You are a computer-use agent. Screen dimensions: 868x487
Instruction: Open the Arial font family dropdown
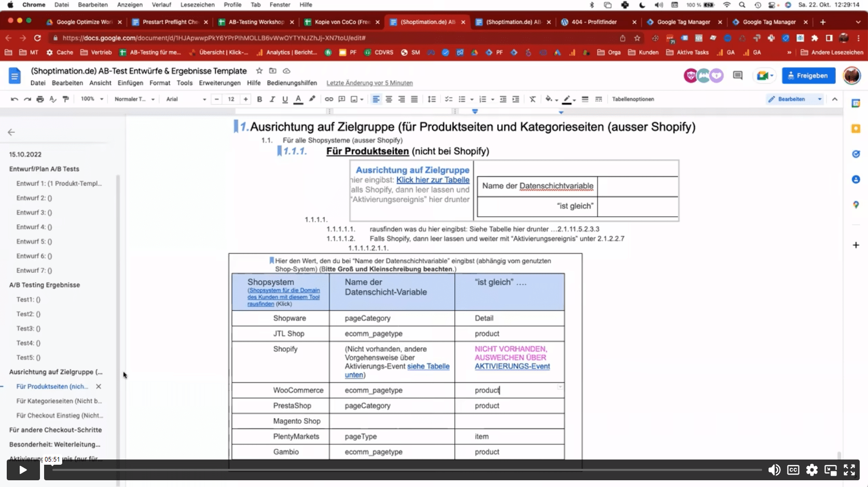(x=186, y=99)
